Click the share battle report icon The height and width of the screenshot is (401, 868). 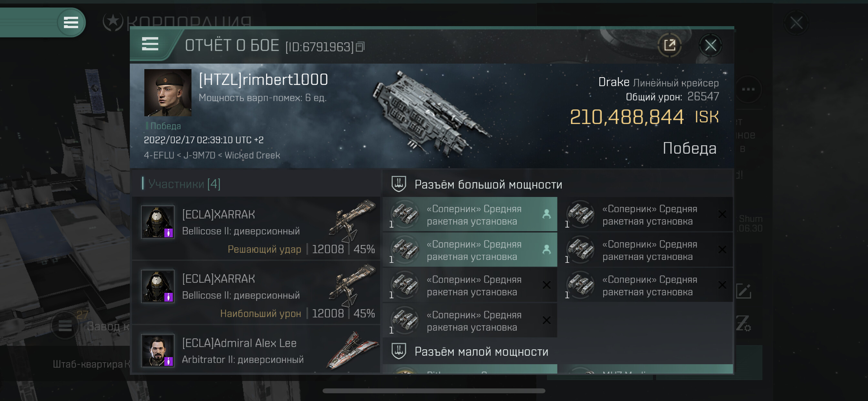(669, 45)
